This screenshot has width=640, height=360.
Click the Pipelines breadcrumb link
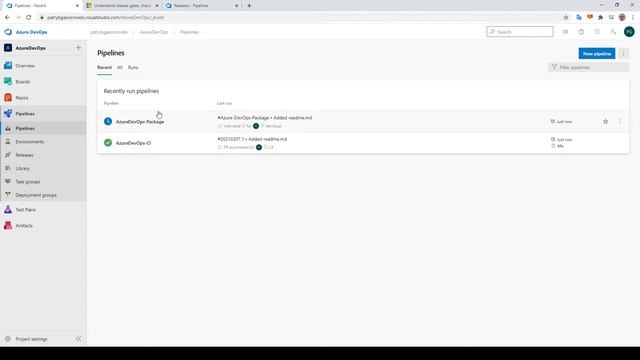189,32
